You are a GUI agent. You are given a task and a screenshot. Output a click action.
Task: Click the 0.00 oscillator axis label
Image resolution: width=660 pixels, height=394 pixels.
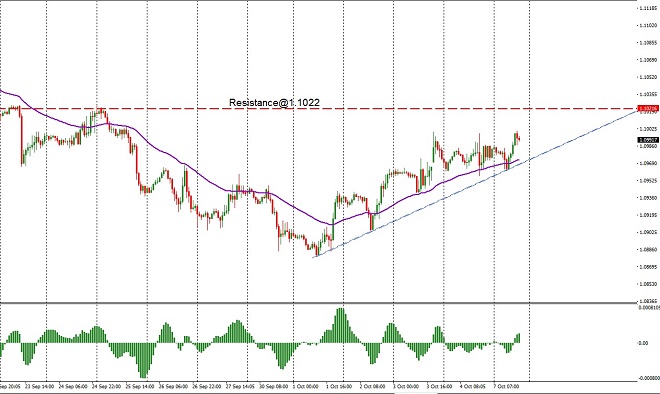643,343
